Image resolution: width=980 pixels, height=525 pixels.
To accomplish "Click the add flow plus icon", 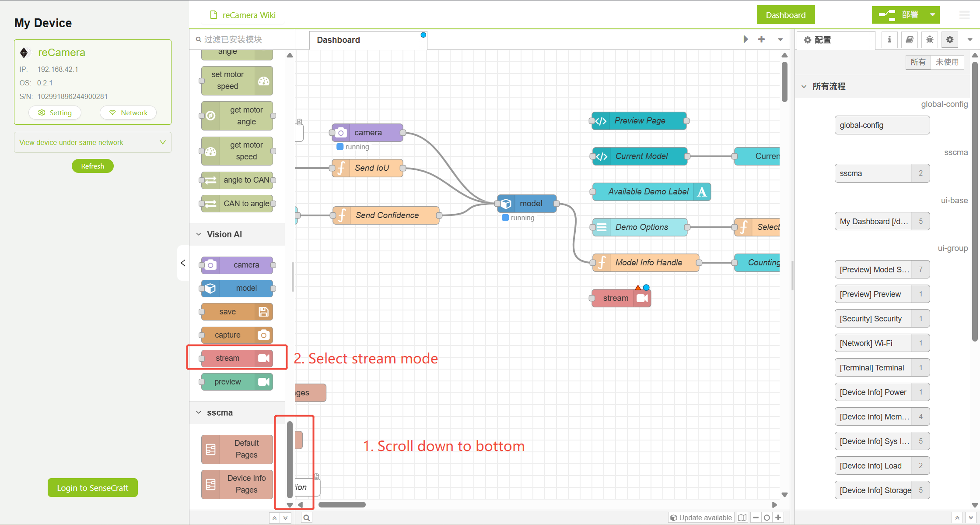I will pos(761,39).
